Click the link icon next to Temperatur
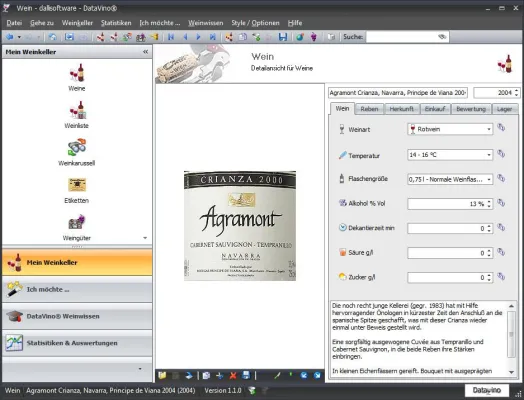 [501, 153]
